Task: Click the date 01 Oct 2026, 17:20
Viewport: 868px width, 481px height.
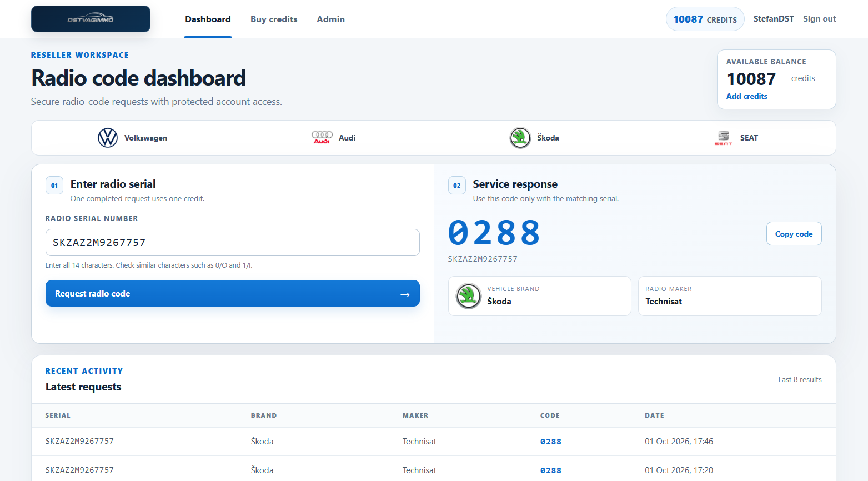Action: coord(679,470)
